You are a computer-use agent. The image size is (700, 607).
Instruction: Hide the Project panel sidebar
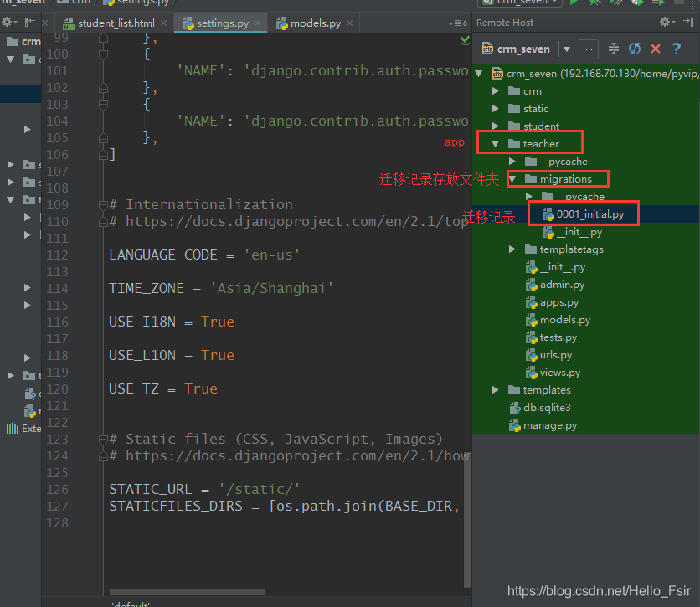30,22
